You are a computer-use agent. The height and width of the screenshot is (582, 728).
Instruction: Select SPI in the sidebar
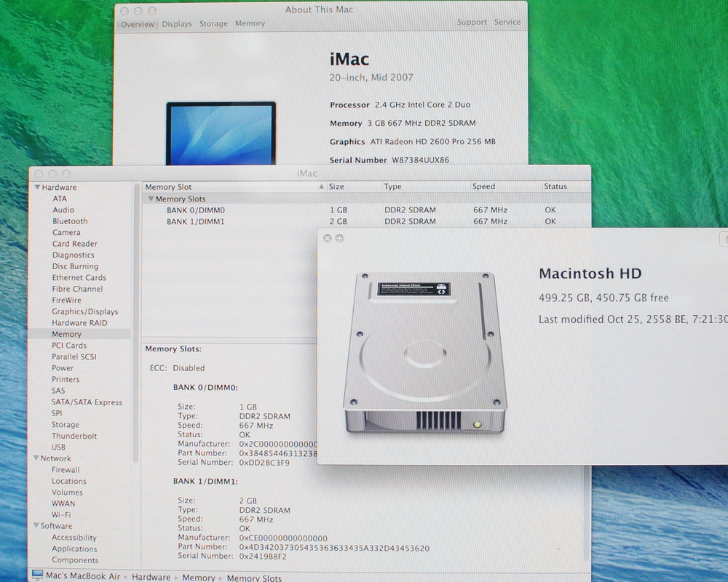point(56,413)
